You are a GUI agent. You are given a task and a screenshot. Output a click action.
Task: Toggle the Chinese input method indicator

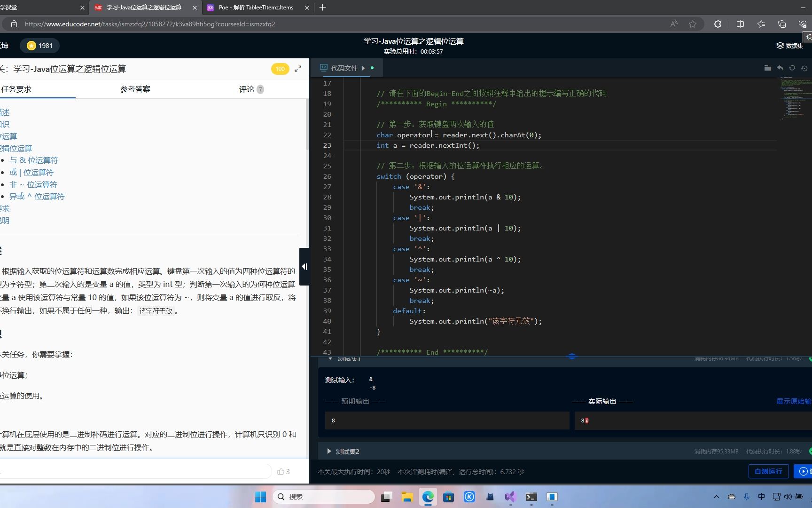tap(761, 497)
